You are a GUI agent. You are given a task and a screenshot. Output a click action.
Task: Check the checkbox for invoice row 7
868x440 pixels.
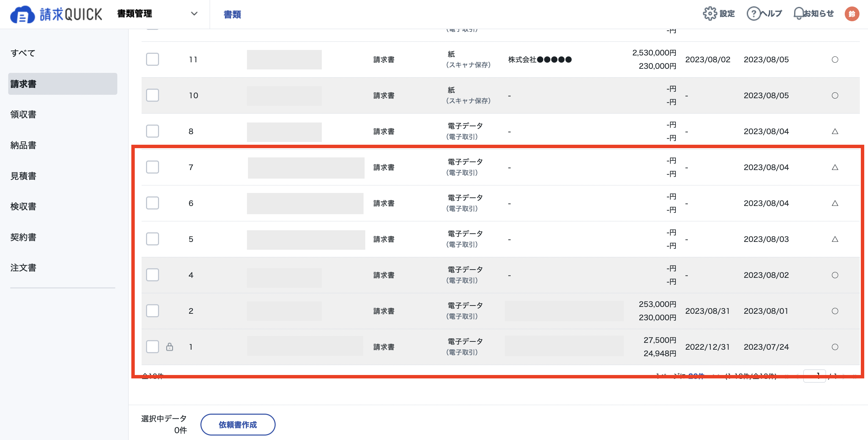point(153,167)
